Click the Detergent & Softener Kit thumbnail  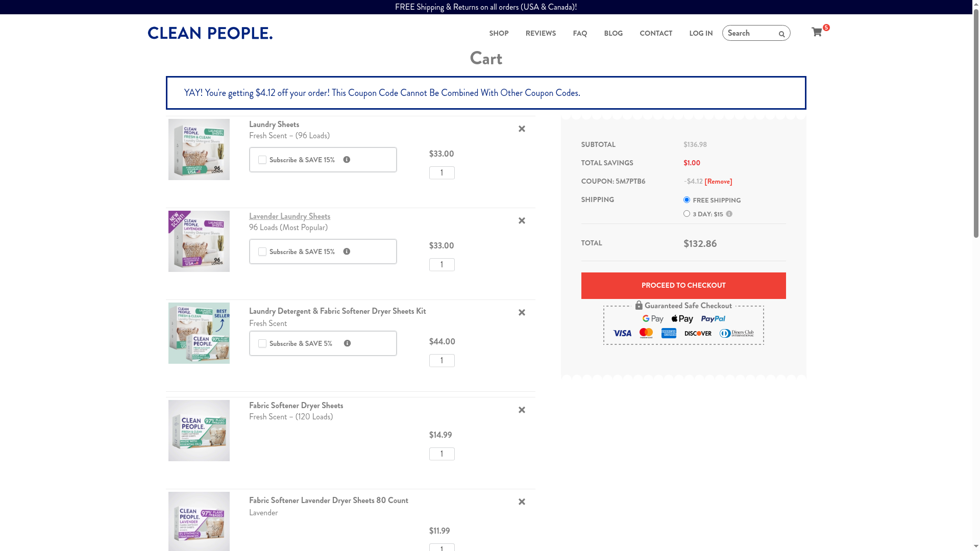[199, 333]
